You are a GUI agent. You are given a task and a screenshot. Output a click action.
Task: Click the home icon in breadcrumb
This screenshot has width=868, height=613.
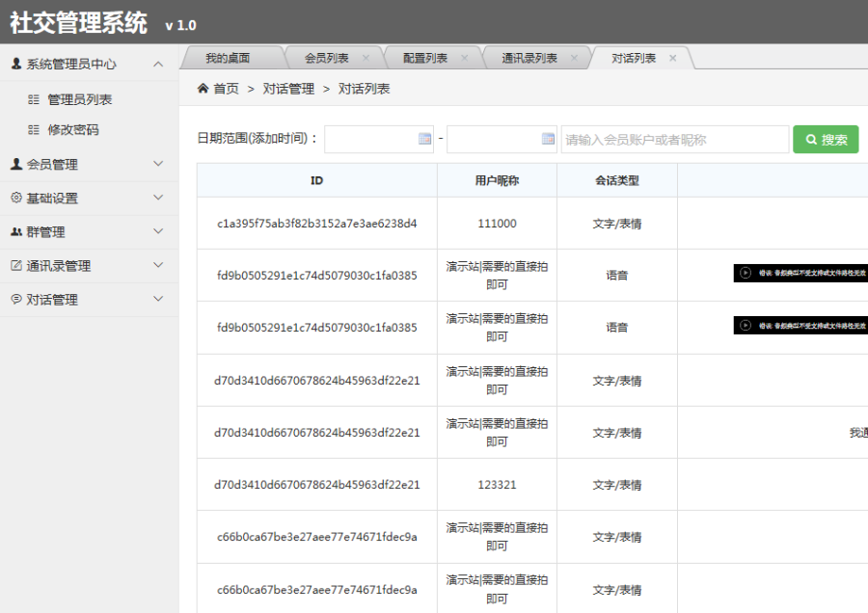[x=203, y=89]
